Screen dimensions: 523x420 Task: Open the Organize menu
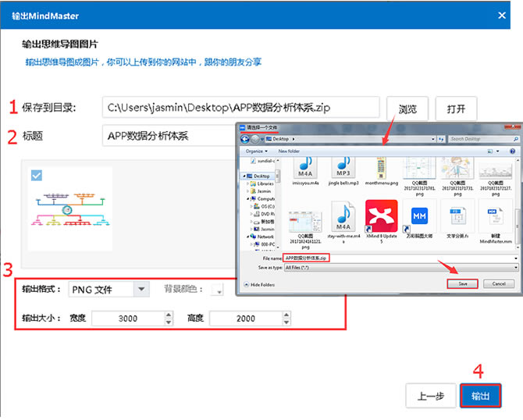point(257,151)
